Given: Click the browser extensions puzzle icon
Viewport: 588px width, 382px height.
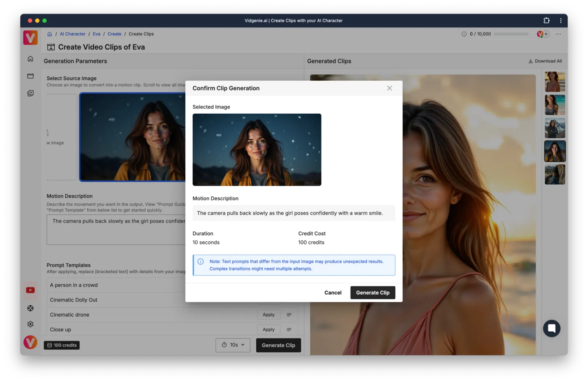Looking at the screenshot, I should tap(546, 21).
